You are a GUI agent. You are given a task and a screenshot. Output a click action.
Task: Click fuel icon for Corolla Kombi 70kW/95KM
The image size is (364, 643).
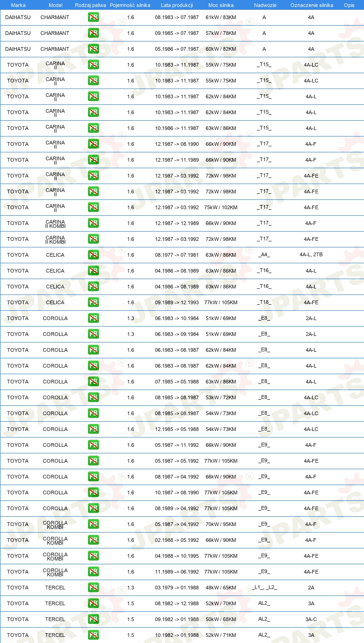93,524
